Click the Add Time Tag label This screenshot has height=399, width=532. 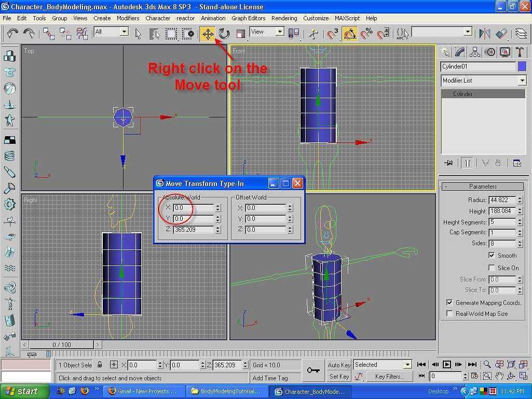pyautogui.click(x=270, y=378)
